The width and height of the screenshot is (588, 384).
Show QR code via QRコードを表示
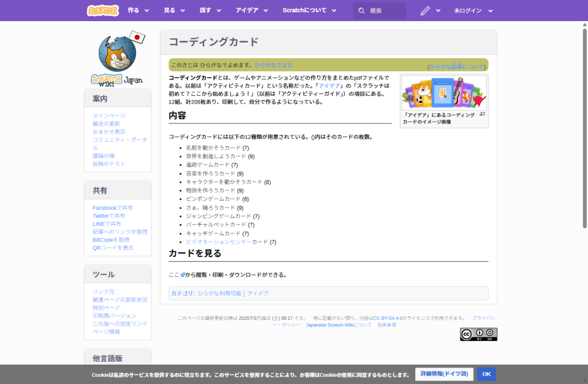coord(113,248)
